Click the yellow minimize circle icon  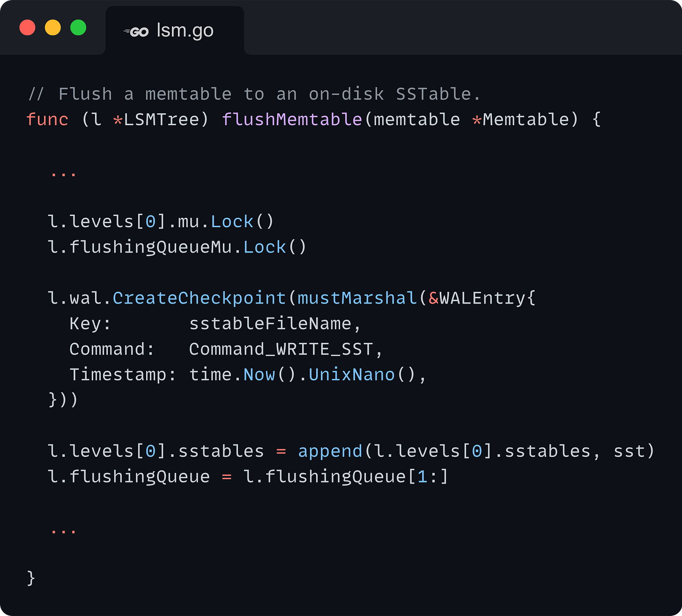[52, 28]
